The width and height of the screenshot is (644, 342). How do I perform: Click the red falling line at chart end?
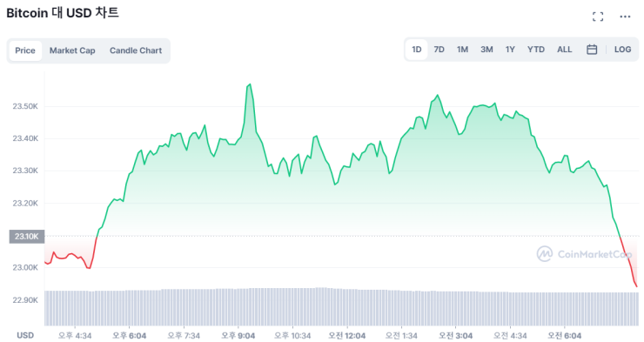tap(629, 262)
